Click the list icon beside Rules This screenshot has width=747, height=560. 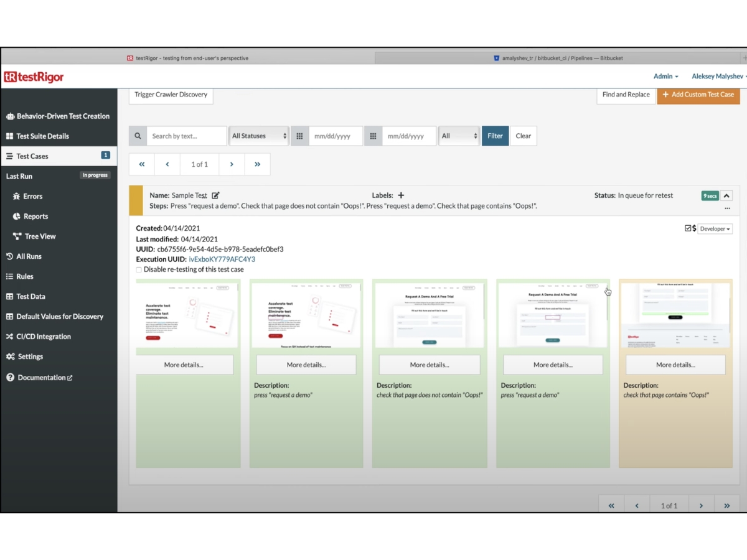tap(10, 276)
